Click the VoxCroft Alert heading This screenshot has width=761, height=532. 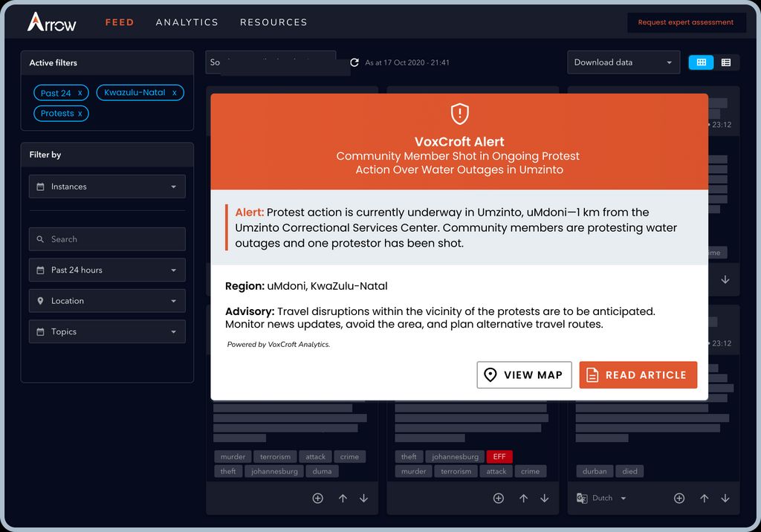[459, 142]
